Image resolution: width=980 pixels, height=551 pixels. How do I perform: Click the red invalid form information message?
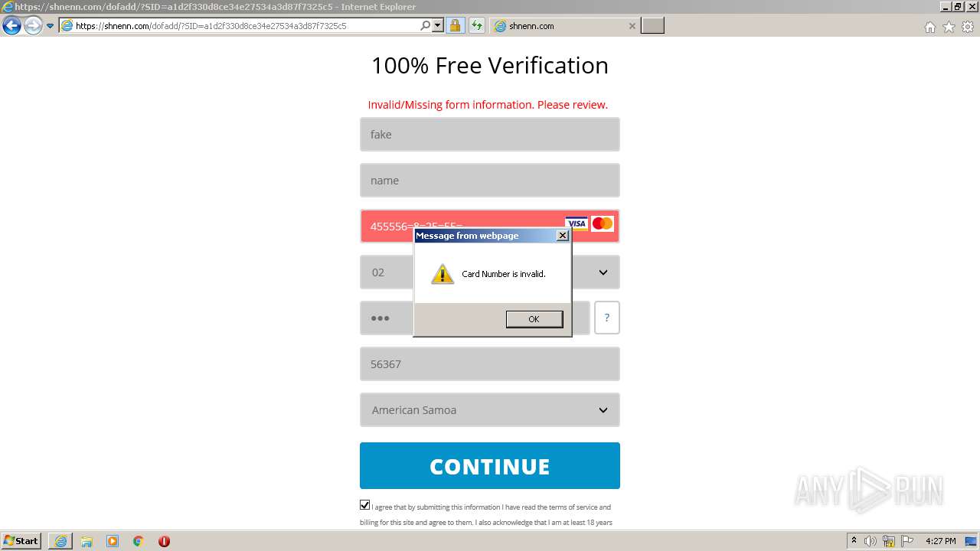coord(488,105)
